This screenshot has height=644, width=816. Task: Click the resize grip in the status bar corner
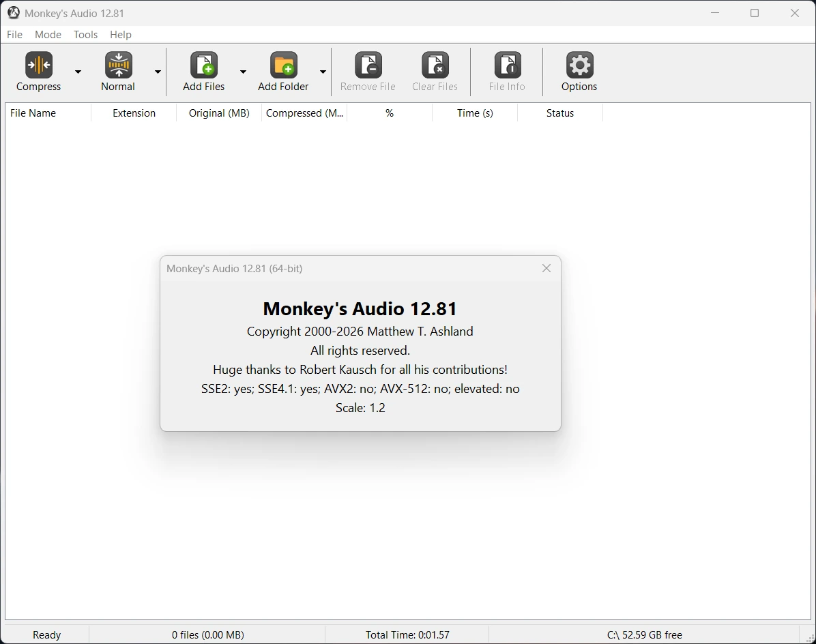click(810, 638)
